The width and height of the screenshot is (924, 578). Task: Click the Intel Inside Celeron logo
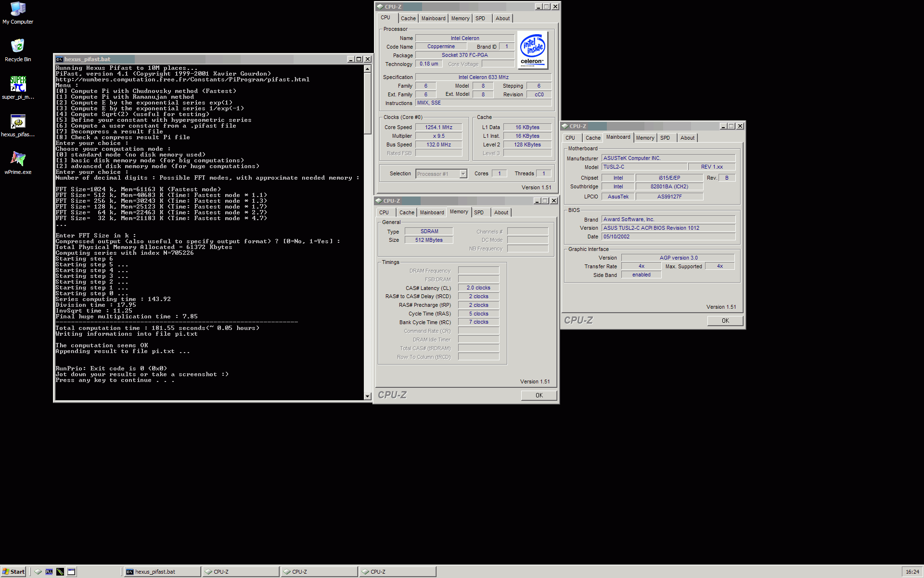[x=532, y=50]
